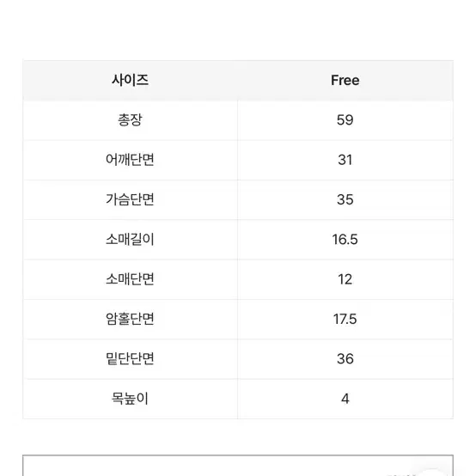This screenshot has width=476, height=476.
Task: Select the 밑단단면 row label
Action: (130, 358)
